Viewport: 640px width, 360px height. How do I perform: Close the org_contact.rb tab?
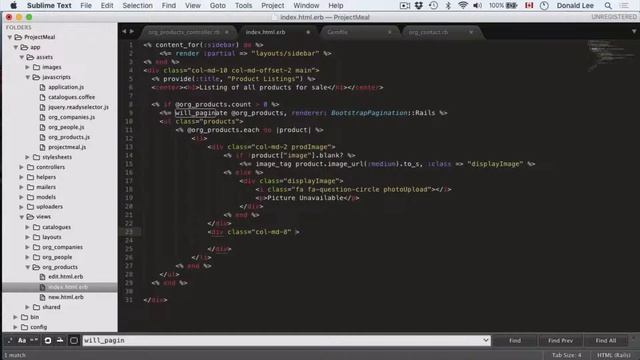point(471,32)
